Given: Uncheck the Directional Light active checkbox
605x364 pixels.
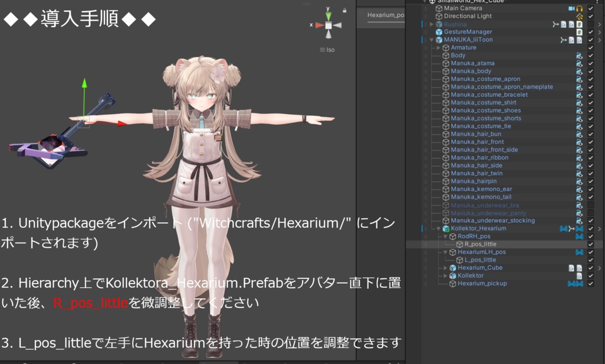Looking at the screenshot, I should pos(591,16).
